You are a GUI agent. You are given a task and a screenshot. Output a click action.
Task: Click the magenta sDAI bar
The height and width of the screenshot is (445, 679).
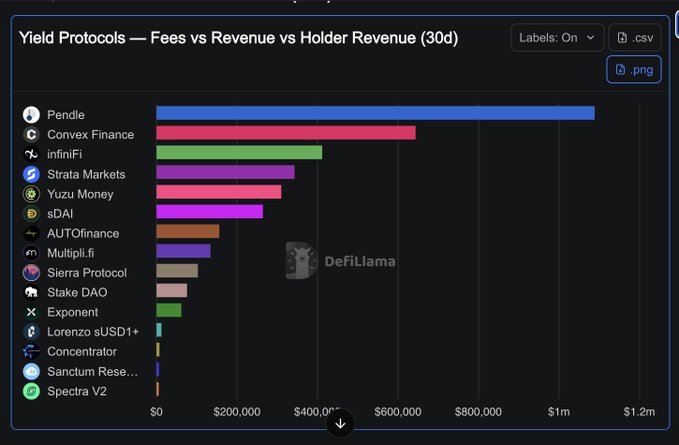[x=210, y=212]
